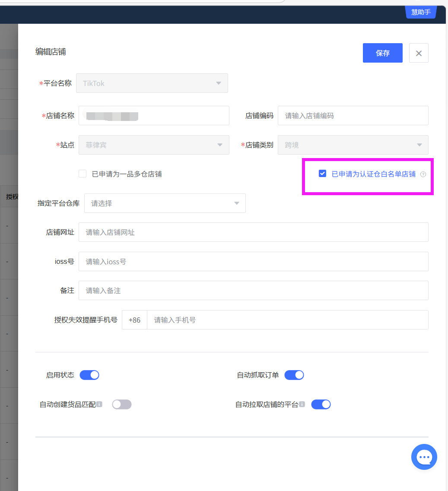Click the 保存 button
This screenshot has width=448, height=491.
tap(382, 53)
